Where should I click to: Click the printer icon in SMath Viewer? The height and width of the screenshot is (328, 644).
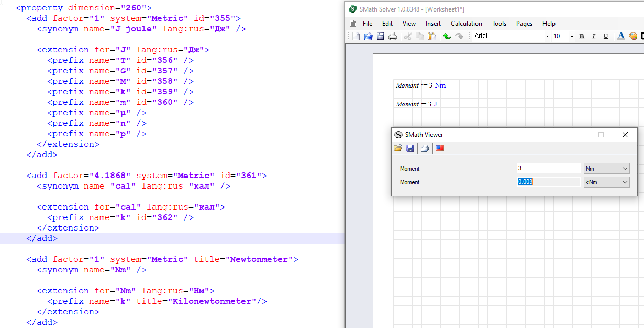[425, 148]
